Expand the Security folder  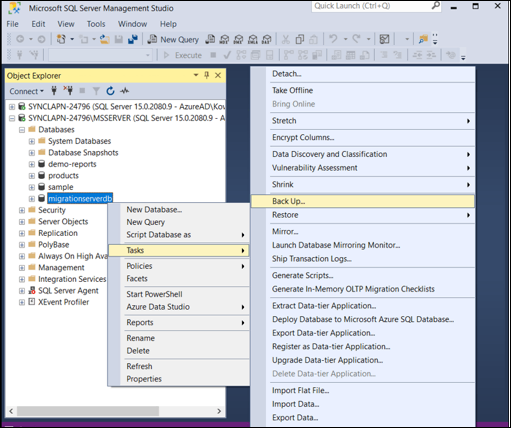(x=22, y=210)
